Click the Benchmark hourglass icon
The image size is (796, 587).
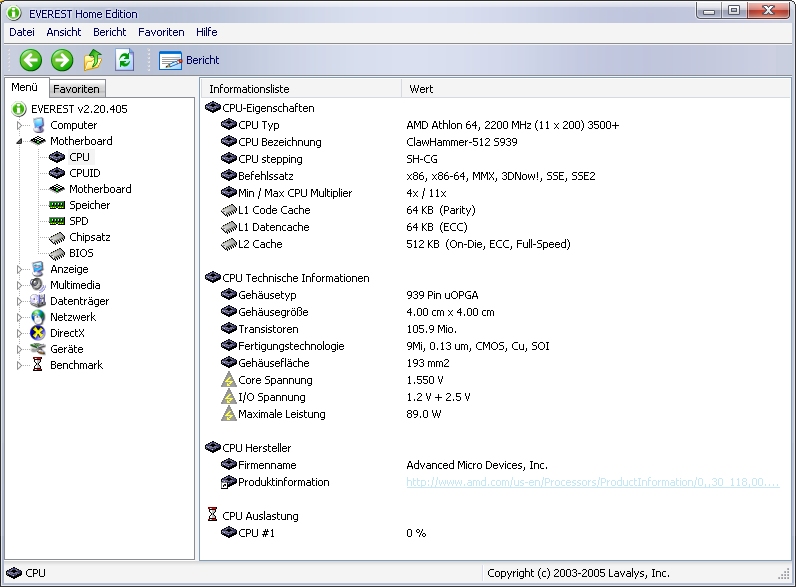38,365
